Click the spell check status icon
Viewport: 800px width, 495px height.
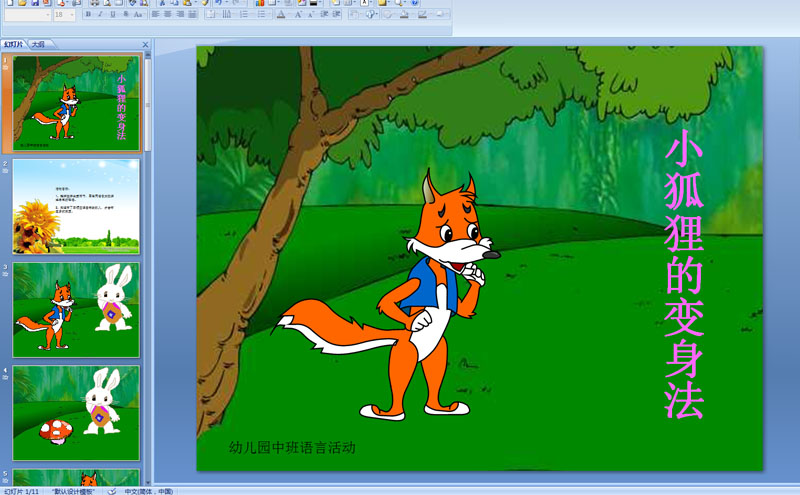112,491
